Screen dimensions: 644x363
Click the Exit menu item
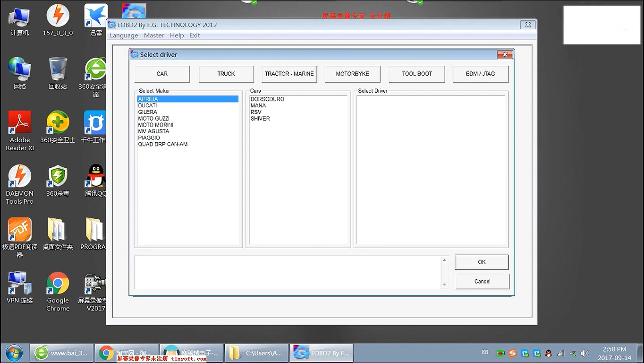coord(195,35)
